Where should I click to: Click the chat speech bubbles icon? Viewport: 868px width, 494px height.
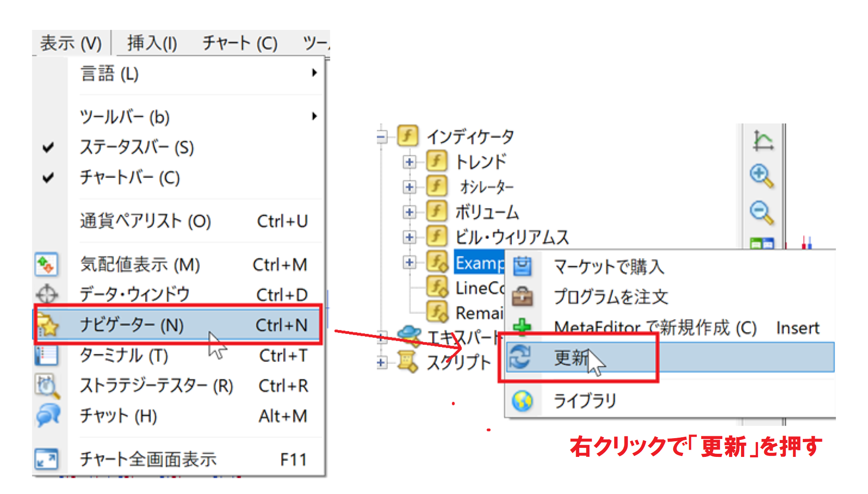click(x=48, y=415)
